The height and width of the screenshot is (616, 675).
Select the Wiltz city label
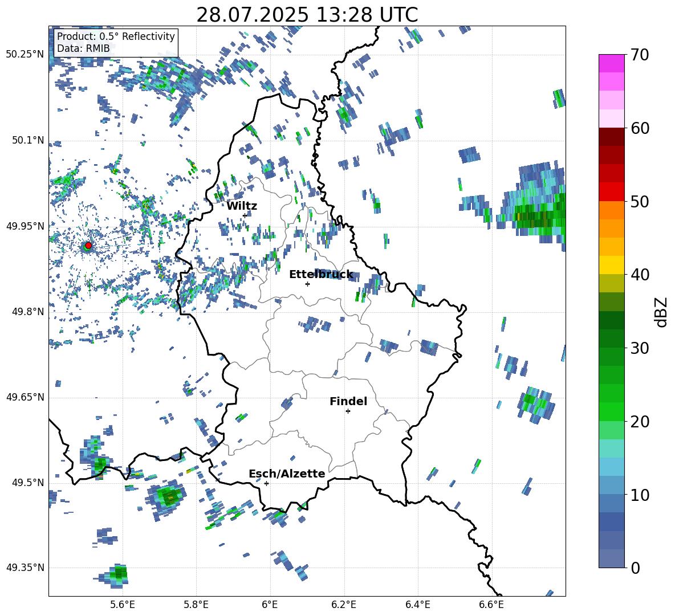[x=242, y=206]
